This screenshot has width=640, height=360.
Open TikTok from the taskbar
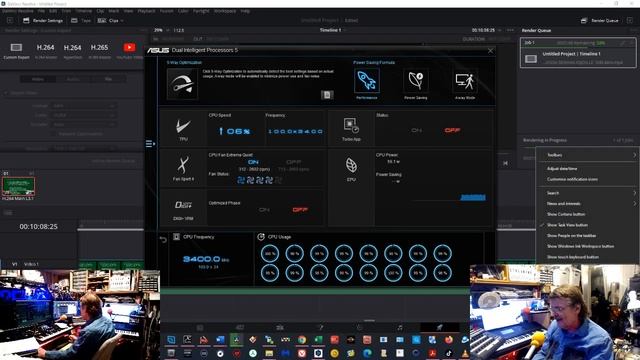coord(449,353)
